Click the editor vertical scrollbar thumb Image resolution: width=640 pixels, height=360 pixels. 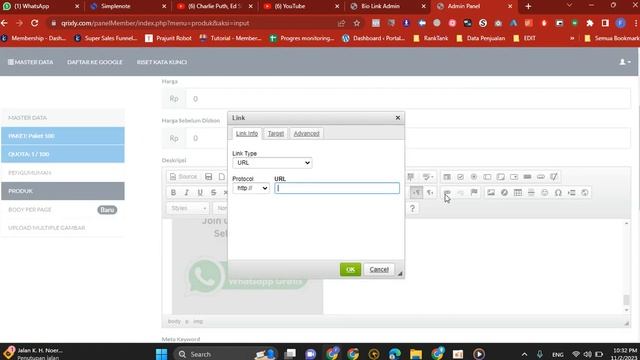[627, 300]
